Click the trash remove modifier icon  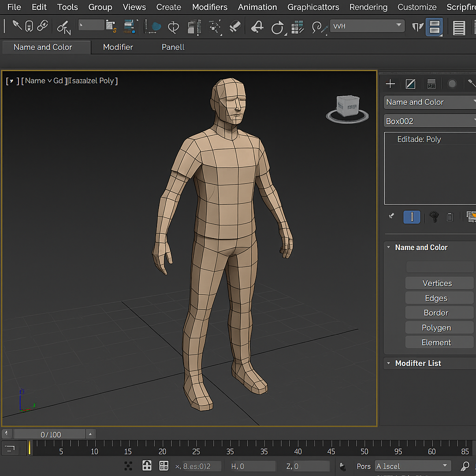450,217
